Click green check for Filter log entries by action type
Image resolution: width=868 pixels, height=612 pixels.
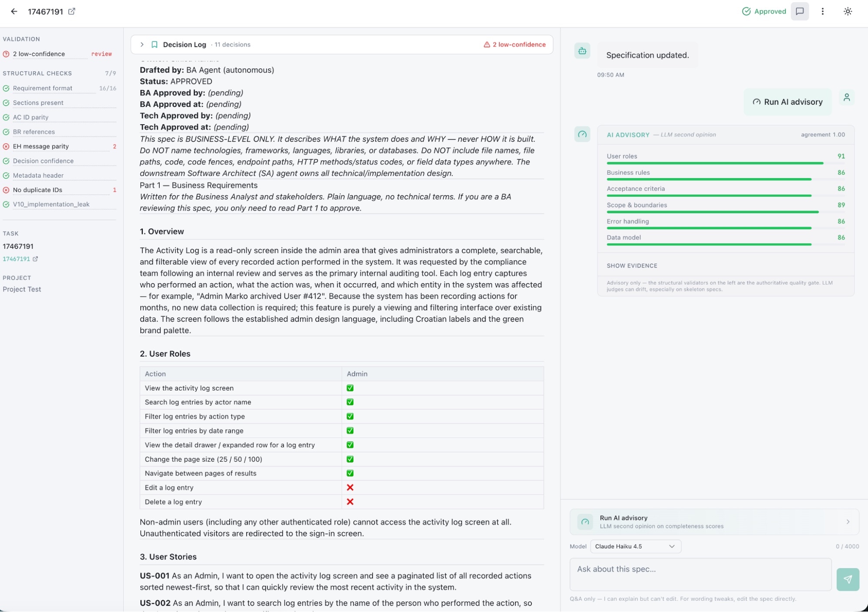pos(350,417)
